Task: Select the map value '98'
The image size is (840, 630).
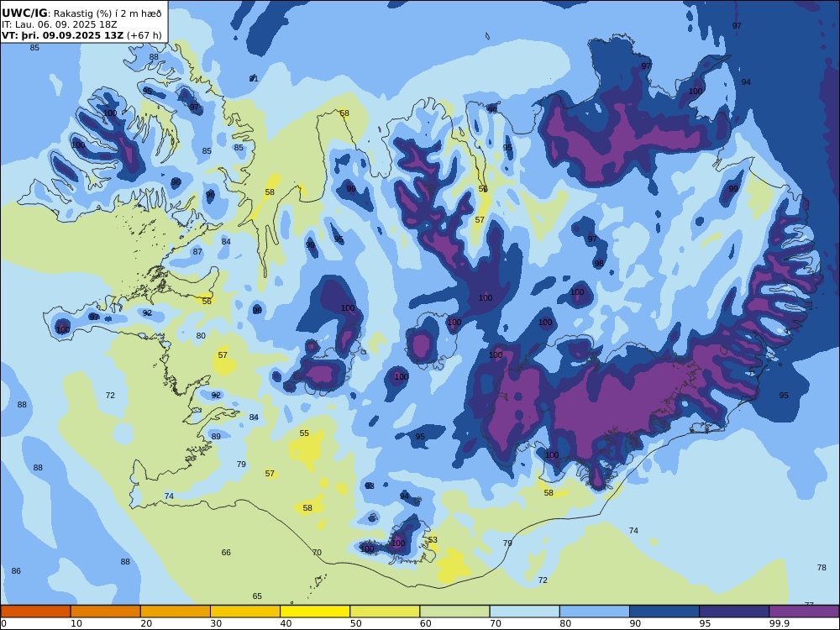Action: [x=599, y=264]
